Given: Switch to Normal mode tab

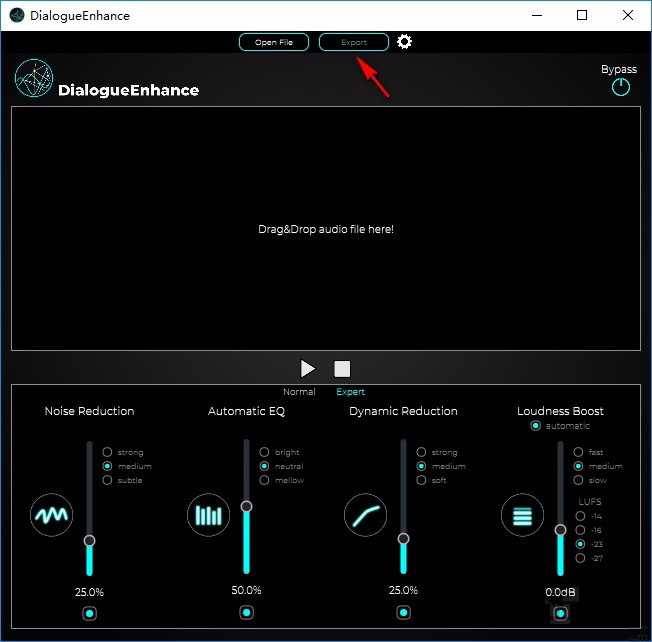Looking at the screenshot, I should (299, 392).
